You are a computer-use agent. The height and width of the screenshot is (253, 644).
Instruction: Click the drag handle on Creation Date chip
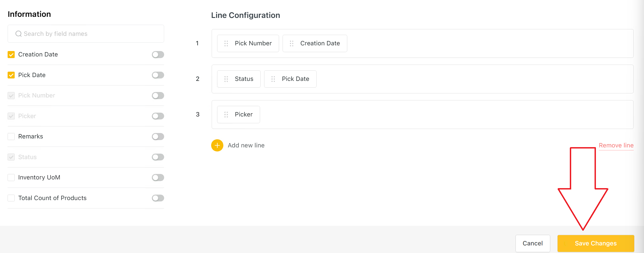292,43
